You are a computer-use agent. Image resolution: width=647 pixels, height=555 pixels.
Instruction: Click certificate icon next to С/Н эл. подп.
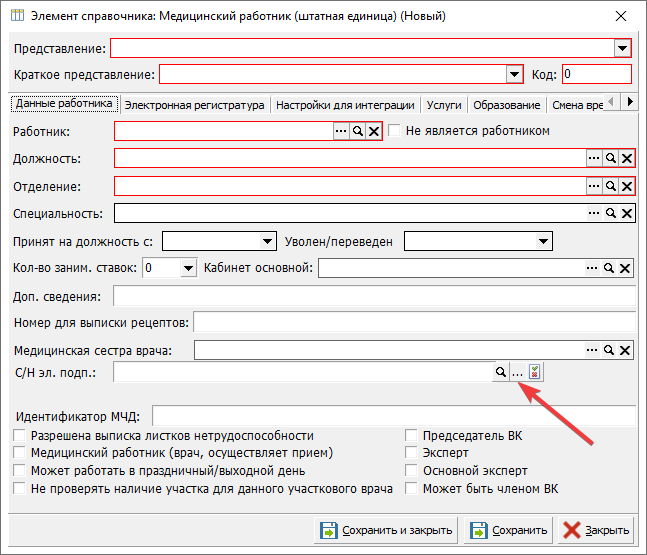(535, 372)
